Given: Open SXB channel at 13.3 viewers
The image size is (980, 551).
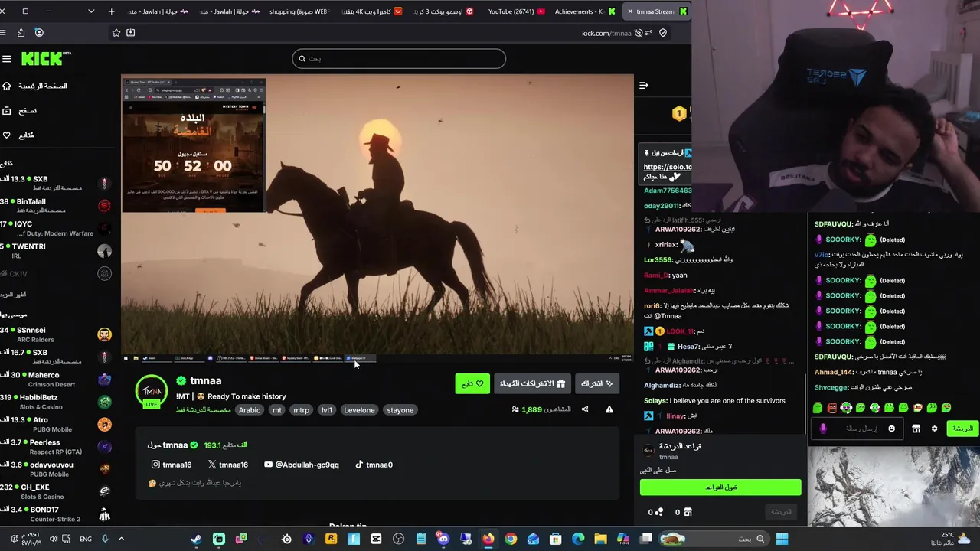Looking at the screenshot, I should click(x=56, y=184).
